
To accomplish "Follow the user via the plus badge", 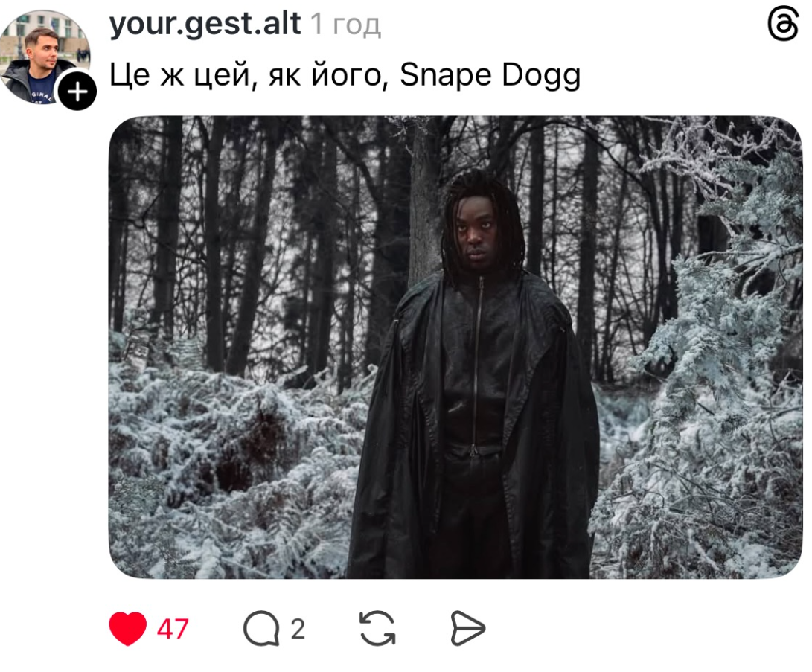I will coord(77,92).
